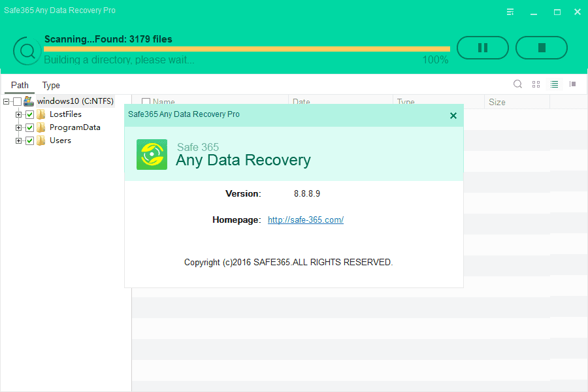Image resolution: width=588 pixels, height=392 pixels.
Task: Stop the scanning process
Action: click(541, 48)
